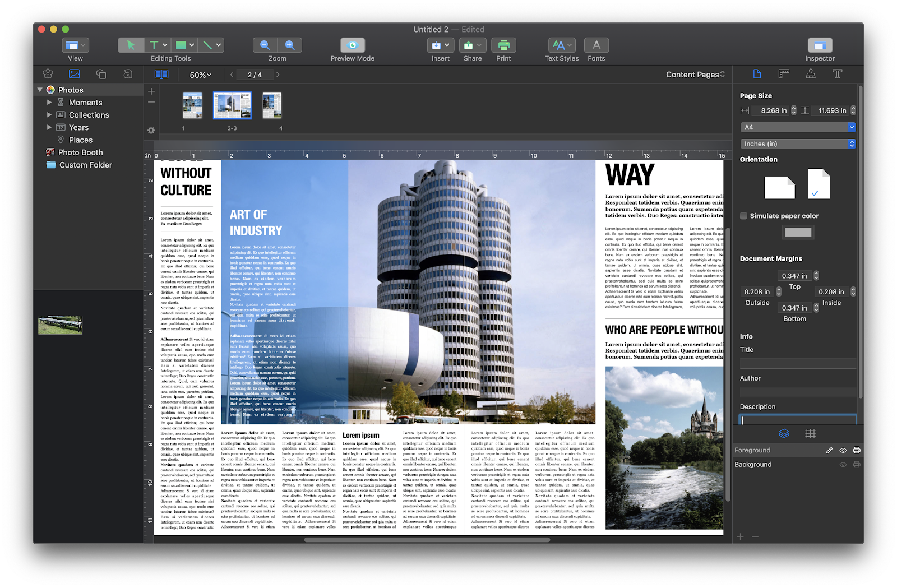Select the page 1 thumbnail
Screen dimensions: 897x588
coord(192,106)
